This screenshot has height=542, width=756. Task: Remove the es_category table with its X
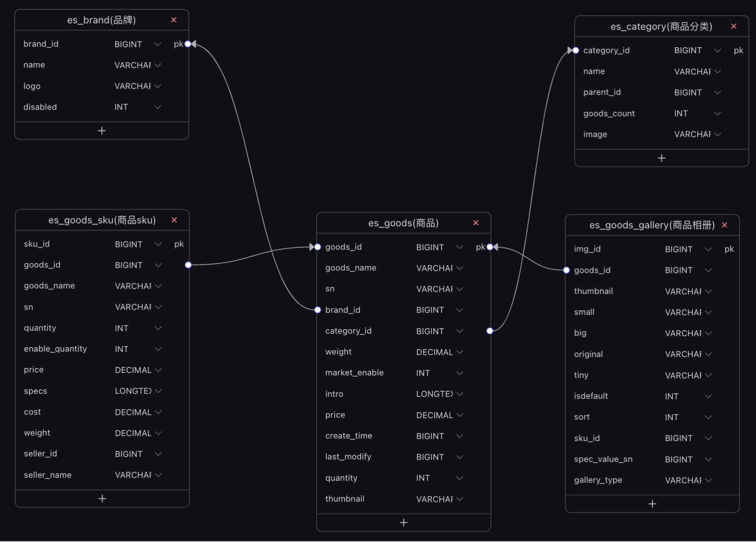[x=734, y=26]
